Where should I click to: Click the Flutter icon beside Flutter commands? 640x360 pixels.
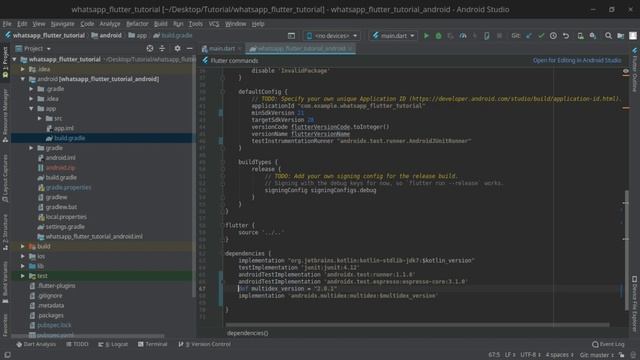(x=205, y=61)
